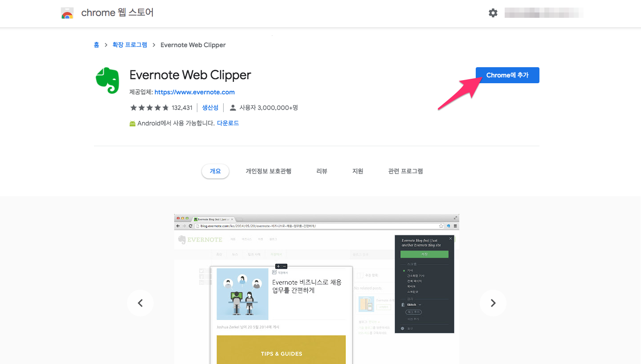641x364 pixels.
Task: Go to previous screenshot with left arrow
Action: [140, 303]
